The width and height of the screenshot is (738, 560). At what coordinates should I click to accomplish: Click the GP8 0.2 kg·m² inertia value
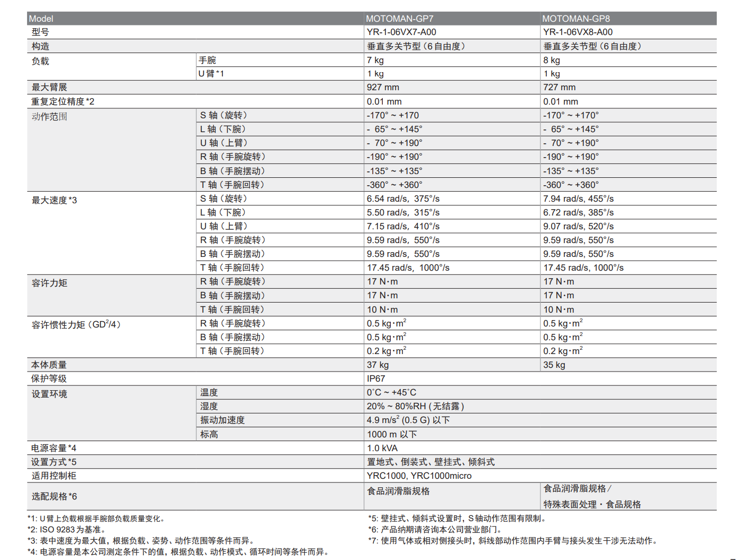[x=562, y=351]
